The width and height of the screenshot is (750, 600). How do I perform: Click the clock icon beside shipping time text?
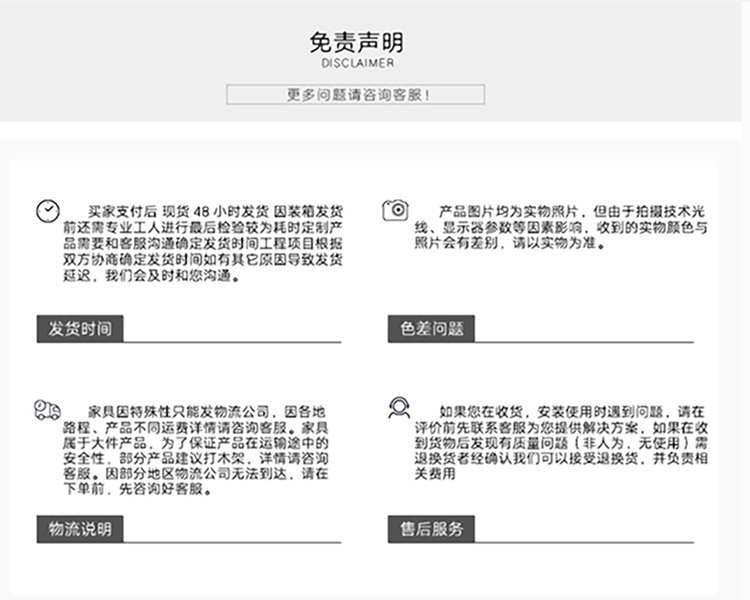click(x=48, y=211)
